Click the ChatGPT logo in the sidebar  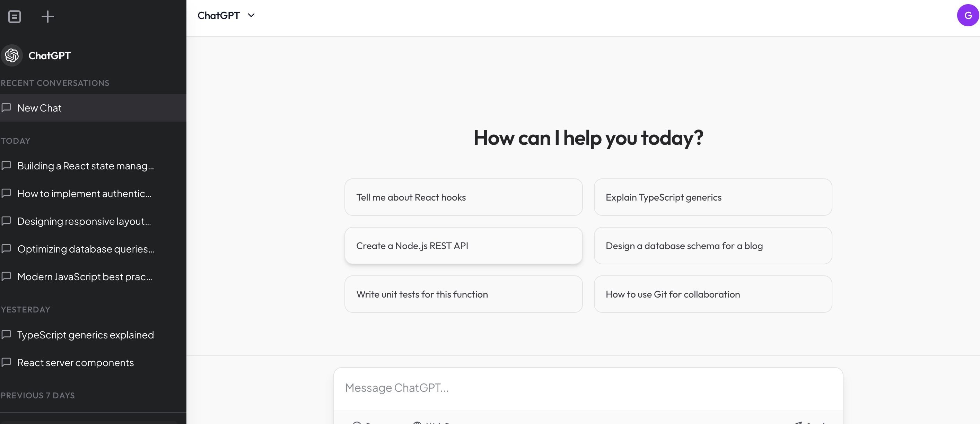[11, 55]
